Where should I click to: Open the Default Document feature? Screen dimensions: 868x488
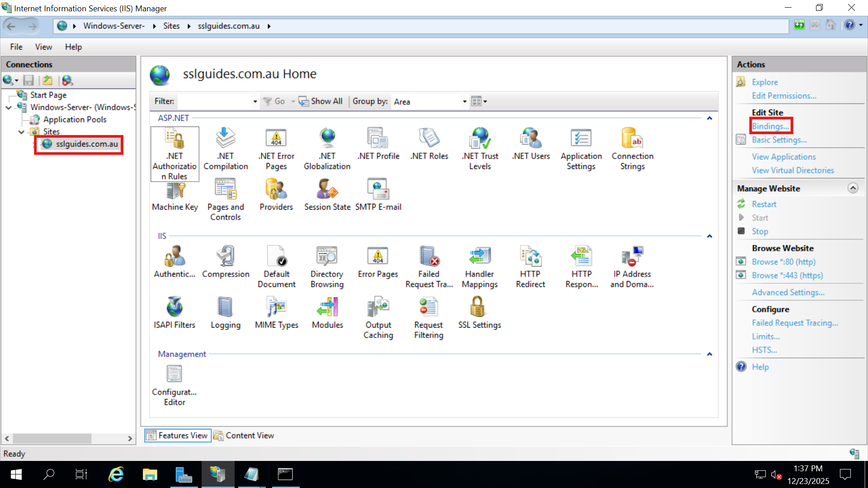tap(276, 267)
